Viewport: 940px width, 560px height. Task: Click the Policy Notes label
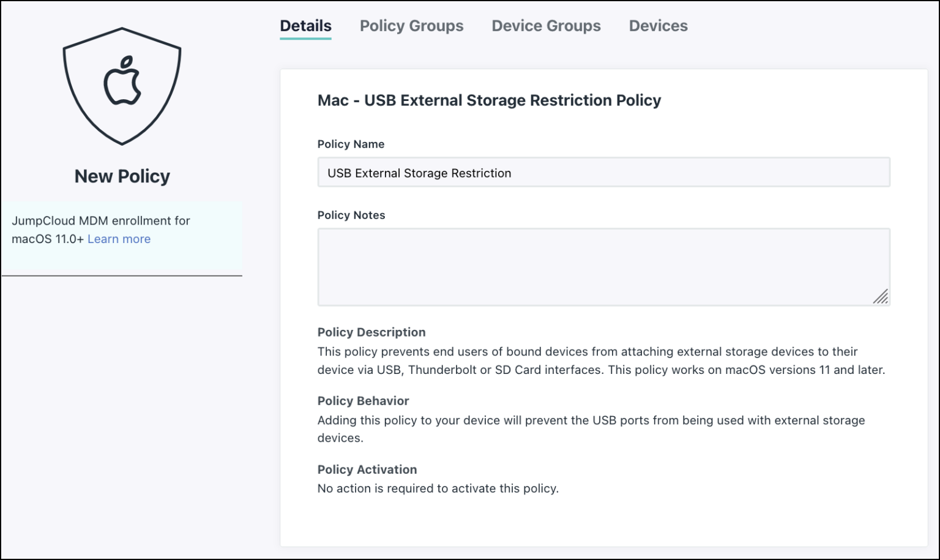coord(351,215)
